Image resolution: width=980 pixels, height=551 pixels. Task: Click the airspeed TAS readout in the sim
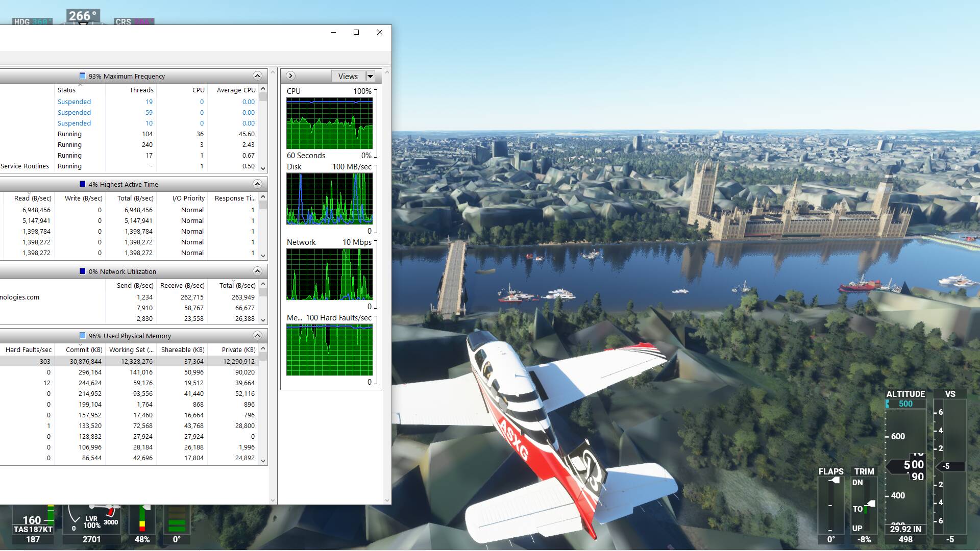point(33,529)
